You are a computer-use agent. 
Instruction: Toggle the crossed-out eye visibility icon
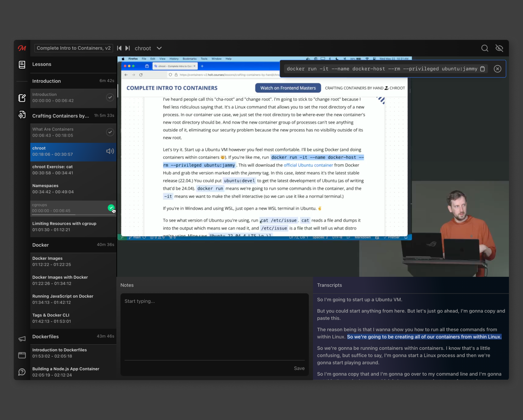click(x=499, y=48)
